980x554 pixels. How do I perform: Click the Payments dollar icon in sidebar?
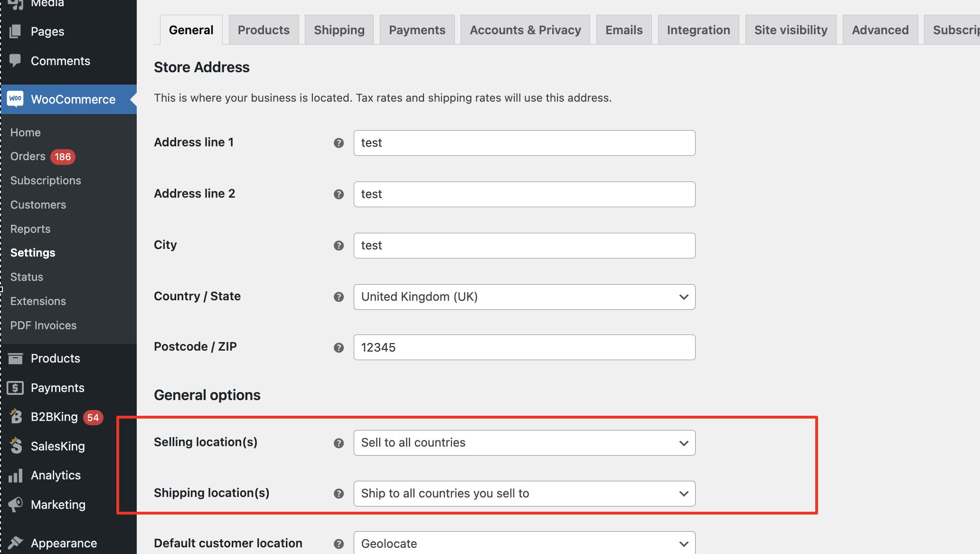15,388
